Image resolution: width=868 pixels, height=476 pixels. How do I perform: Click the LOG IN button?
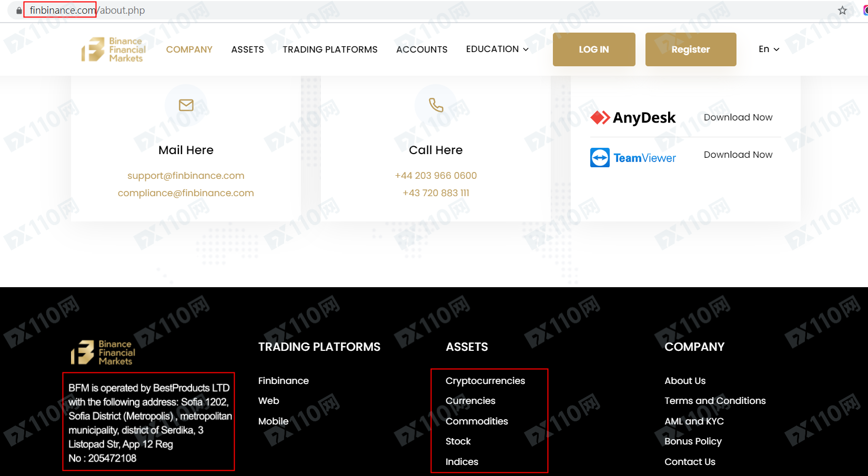point(594,49)
